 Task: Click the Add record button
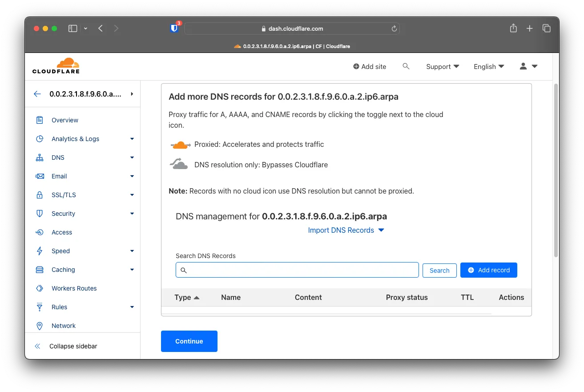pyautogui.click(x=488, y=270)
